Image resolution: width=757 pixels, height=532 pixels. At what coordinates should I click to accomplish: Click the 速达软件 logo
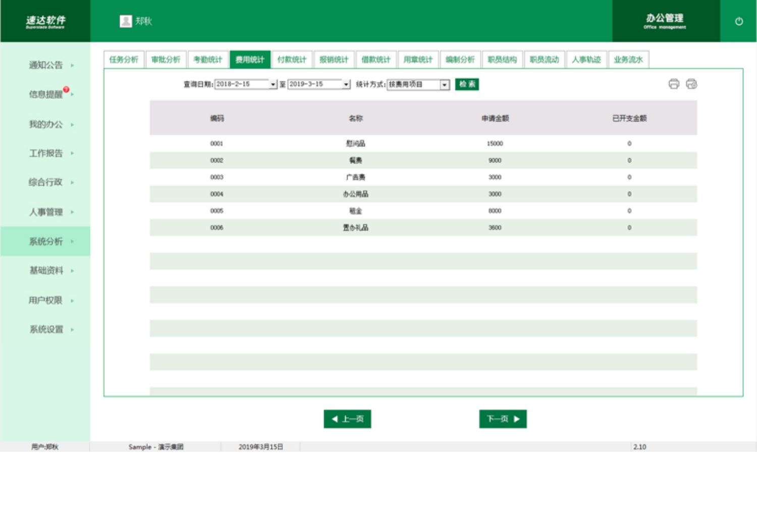[45, 21]
